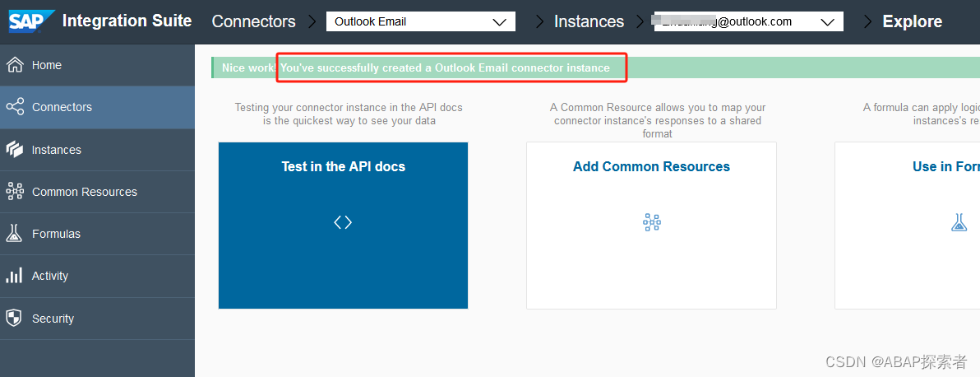
Task: Click the Use in Formula card title
Action: pos(945,166)
